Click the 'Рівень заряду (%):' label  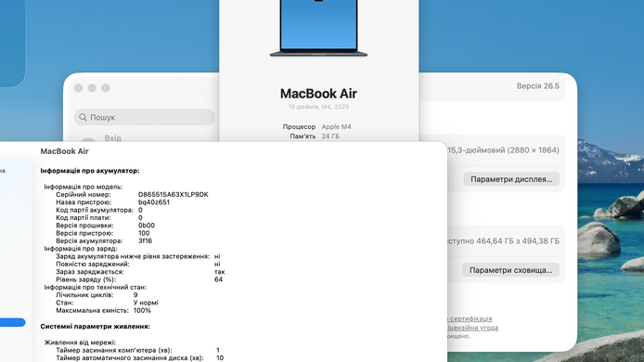pos(86,279)
